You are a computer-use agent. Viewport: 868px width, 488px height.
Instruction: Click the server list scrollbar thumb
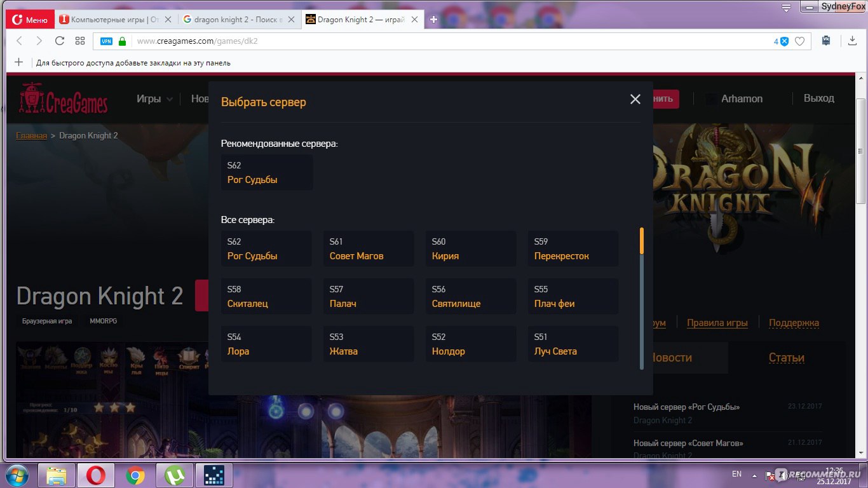click(x=642, y=241)
